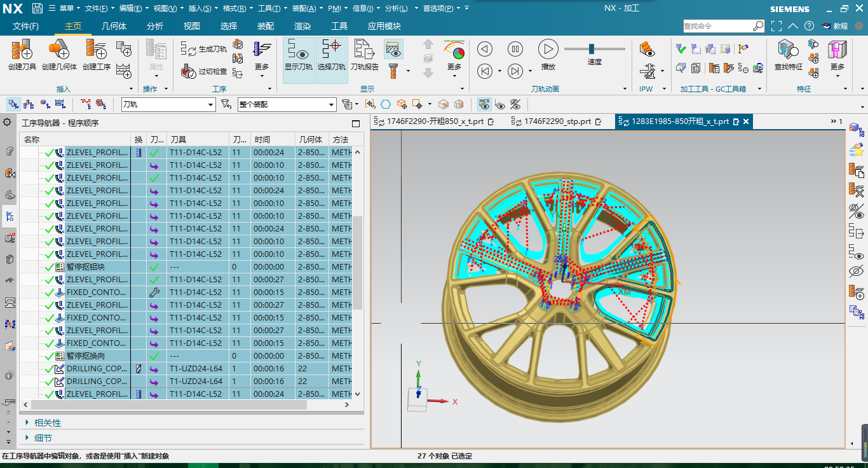Toggle tool path display mode icon in 显示 group
Viewport: 868px width, 468px height.
393,49
